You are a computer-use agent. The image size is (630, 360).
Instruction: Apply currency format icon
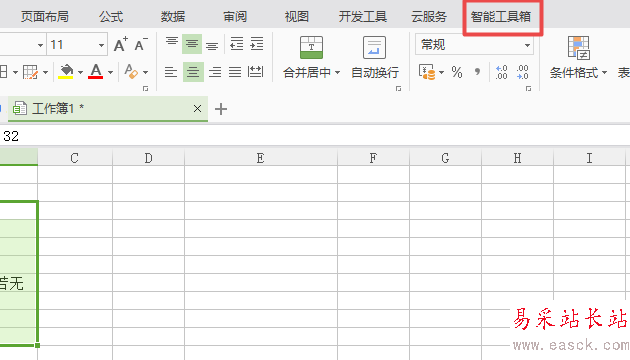(427, 72)
